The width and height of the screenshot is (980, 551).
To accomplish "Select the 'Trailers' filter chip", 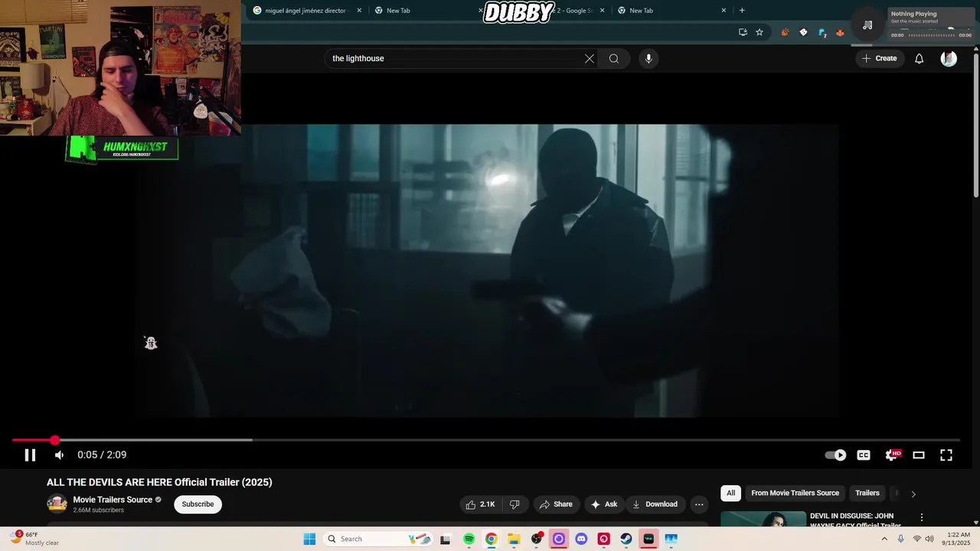I will point(867,493).
